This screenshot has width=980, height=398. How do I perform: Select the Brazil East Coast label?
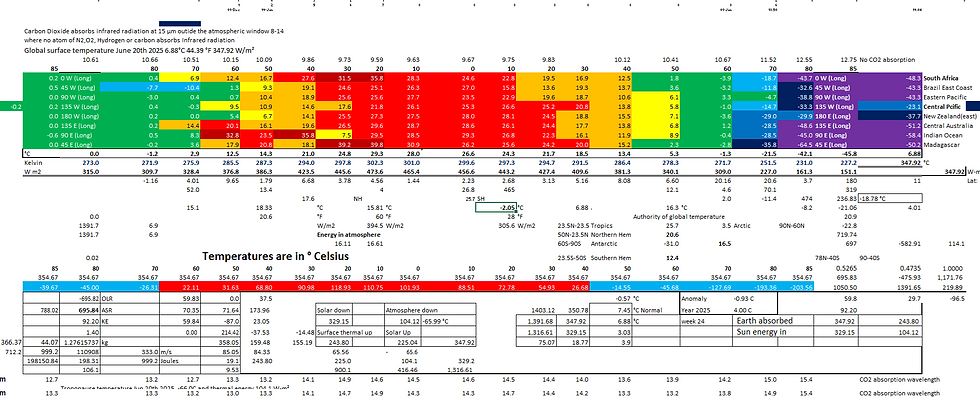tap(947, 87)
